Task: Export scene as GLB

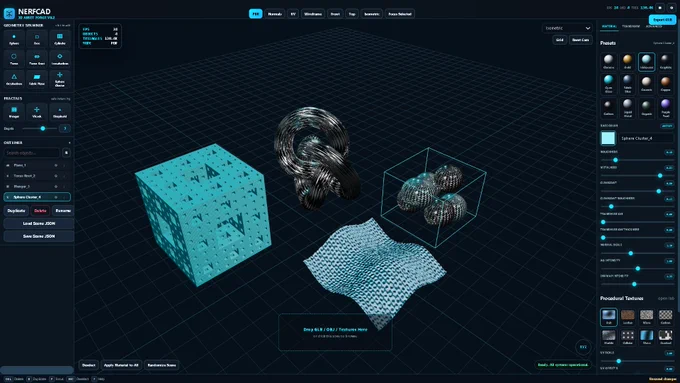Action: click(x=662, y=20)
